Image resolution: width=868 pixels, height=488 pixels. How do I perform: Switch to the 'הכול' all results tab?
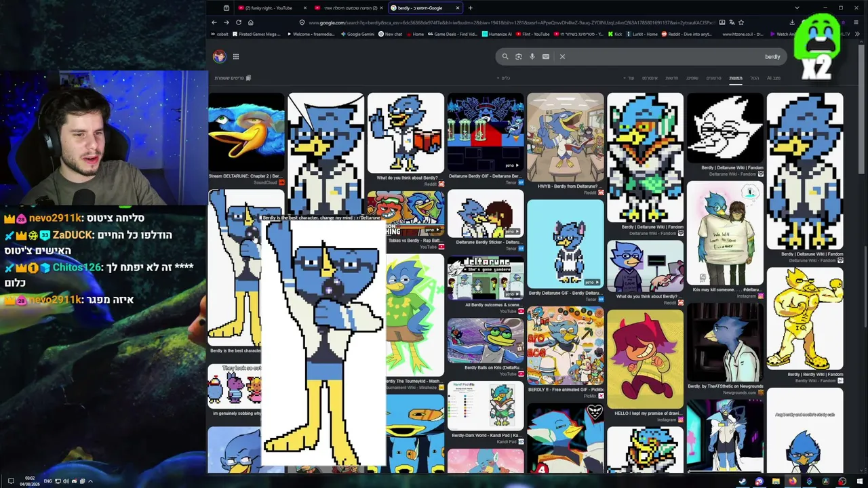755,78
